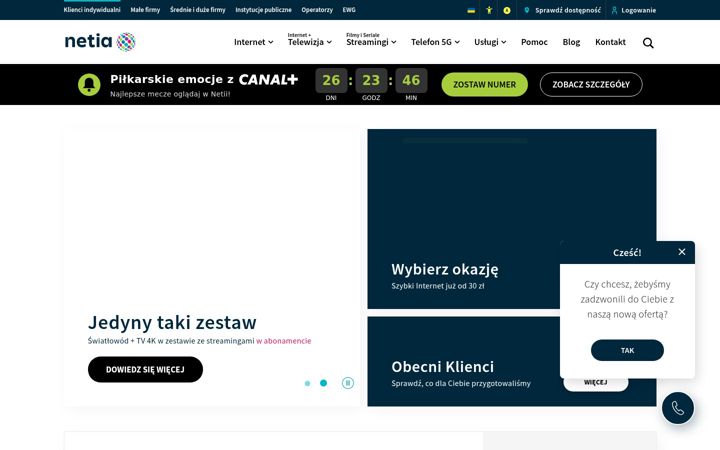Click the location pin icon
Image resolution: width=720 pixels, height=450 pixels.
(x=527, y=10)
